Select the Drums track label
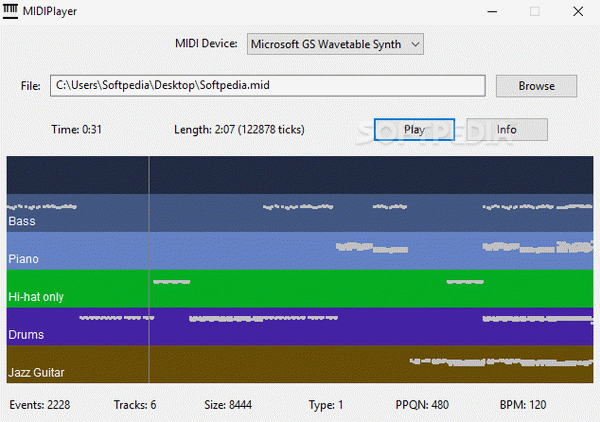Viewport: 600px width, 422px height. tap(26, 335)
